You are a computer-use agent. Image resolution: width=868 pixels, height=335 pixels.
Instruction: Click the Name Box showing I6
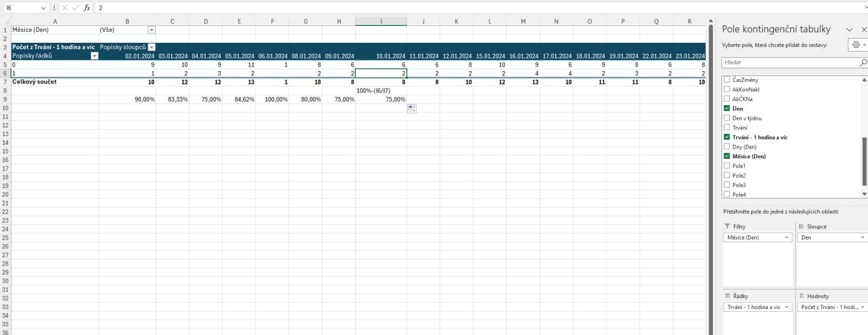point(22,8)
